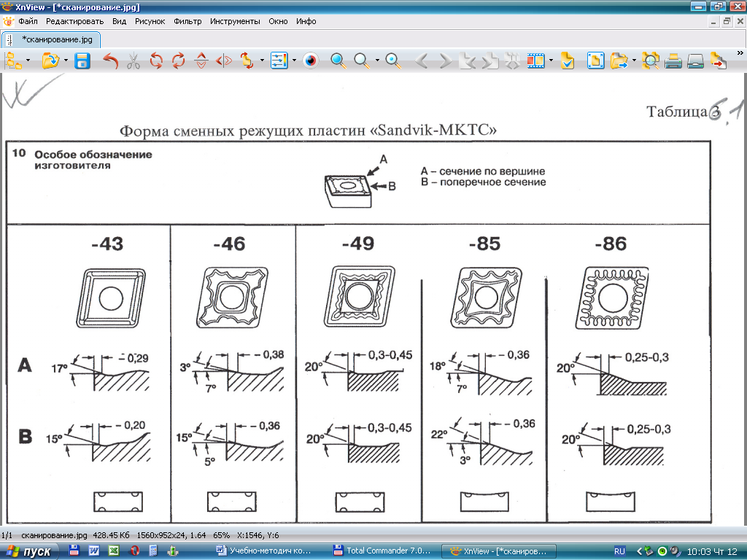Zoom in with the blue magnifier
747x560 pixels.
point(338,61)
